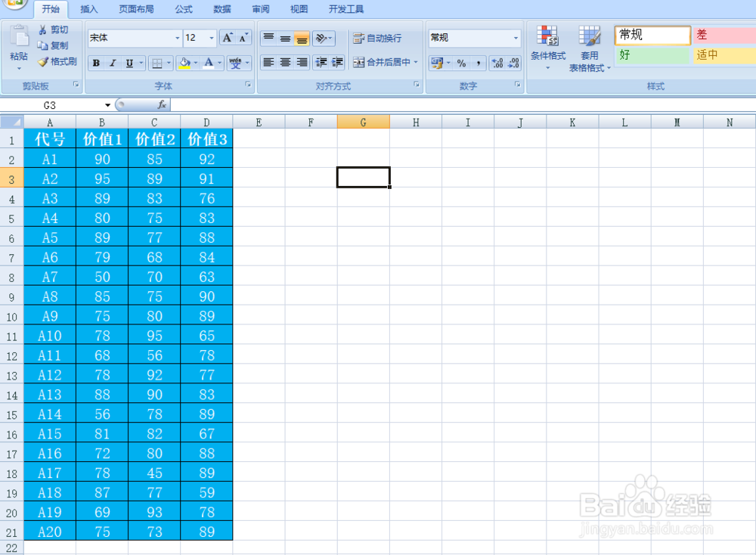Apply the red font color A
This screenshot has width=756, height=555.
coord(209,63)
